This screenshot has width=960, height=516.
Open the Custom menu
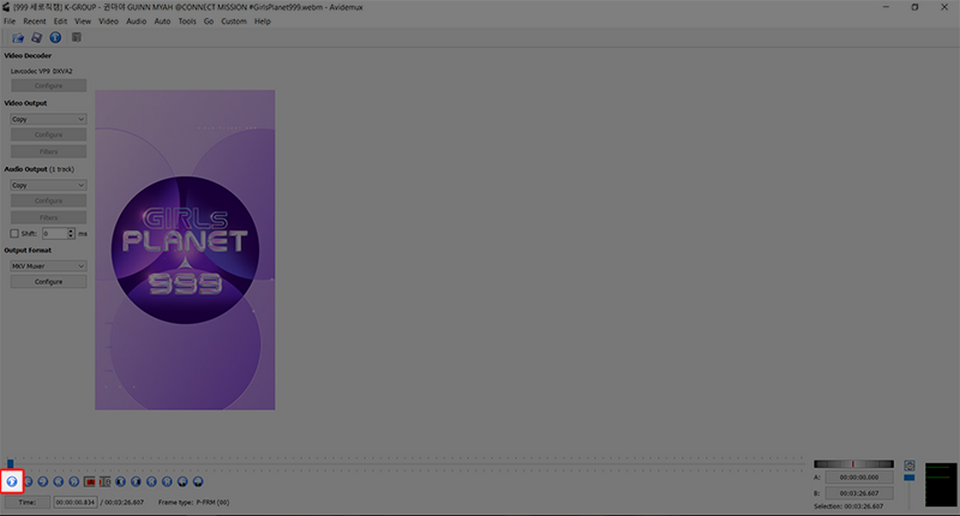(234, 21)
